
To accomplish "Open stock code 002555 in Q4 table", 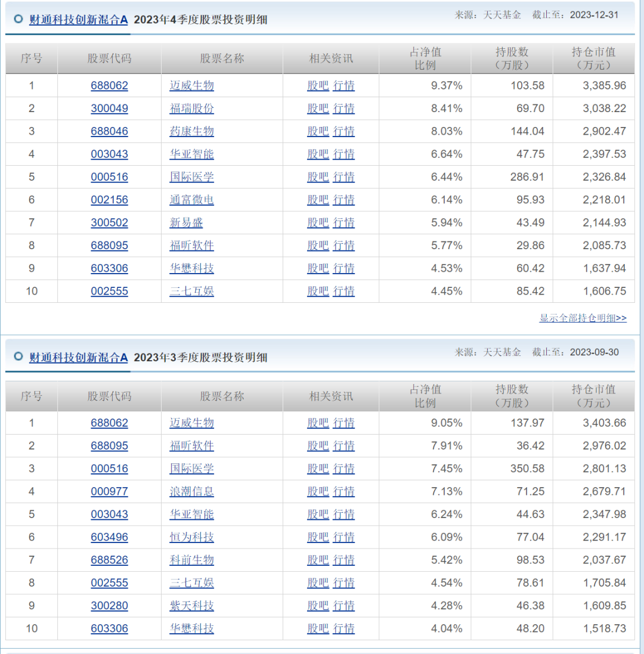I will coord(109,291).
